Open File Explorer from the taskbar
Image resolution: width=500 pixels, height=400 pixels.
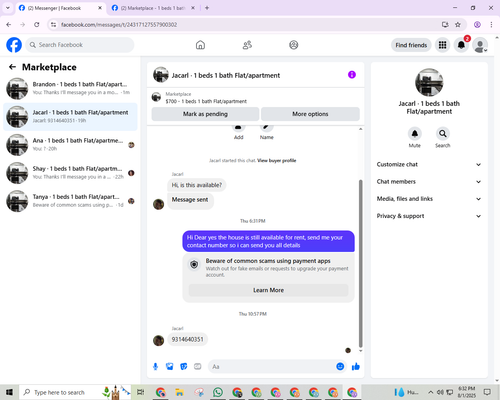click(x=179, y=392)
